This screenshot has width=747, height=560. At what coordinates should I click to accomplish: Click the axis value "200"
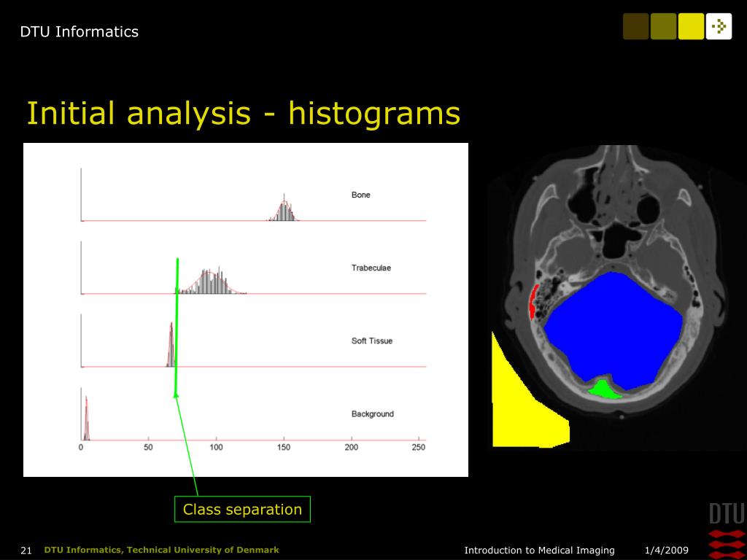pyautogui.click(x=351, y=447)
